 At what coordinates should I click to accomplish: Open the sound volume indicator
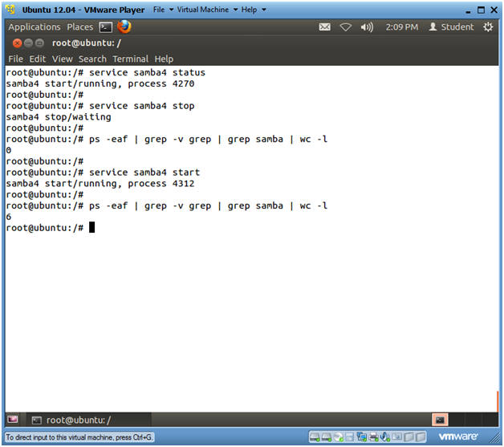pyautogui.click(x=367, y=27)
